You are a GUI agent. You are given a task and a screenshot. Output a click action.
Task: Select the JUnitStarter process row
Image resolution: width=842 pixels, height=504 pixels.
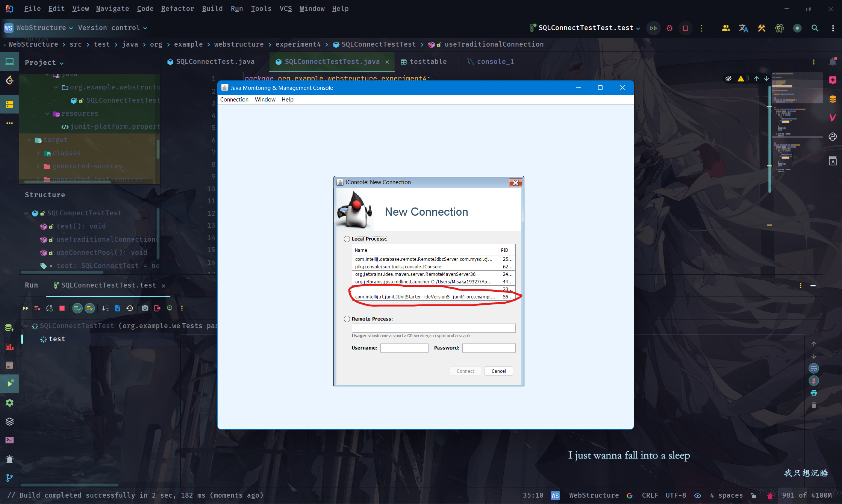(433, 297)
